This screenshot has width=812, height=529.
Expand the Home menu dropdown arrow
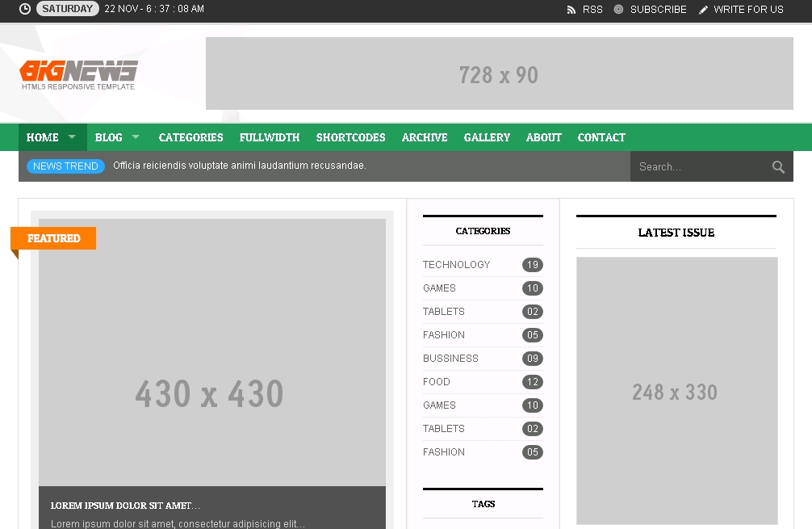pyautogui.click(x=72, y=137)
